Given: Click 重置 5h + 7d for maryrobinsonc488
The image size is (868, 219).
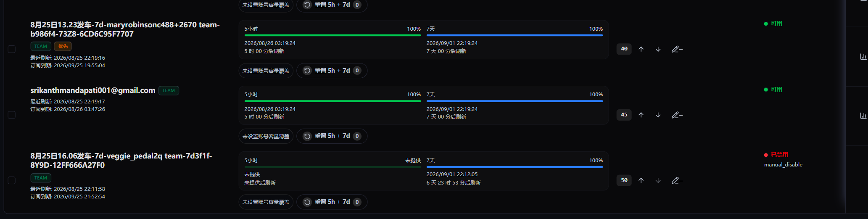Looking at the screenshot, I should pyautogui.click(x=332, y=71).
